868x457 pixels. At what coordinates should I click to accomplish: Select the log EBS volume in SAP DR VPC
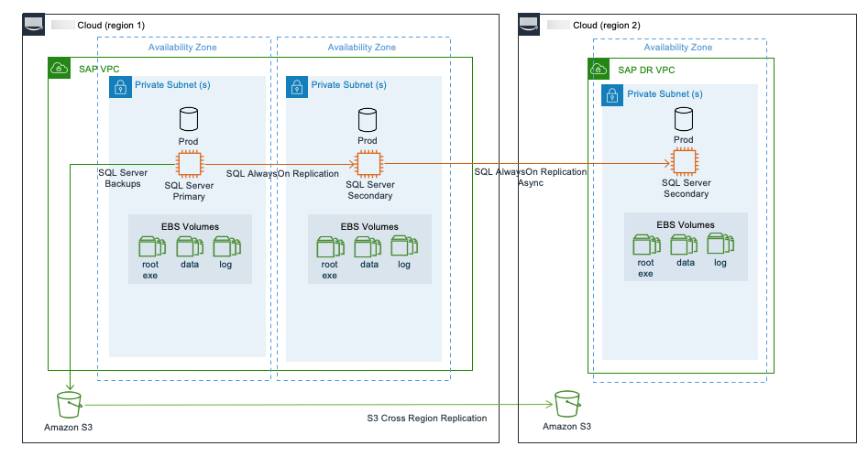click(720, 245)
